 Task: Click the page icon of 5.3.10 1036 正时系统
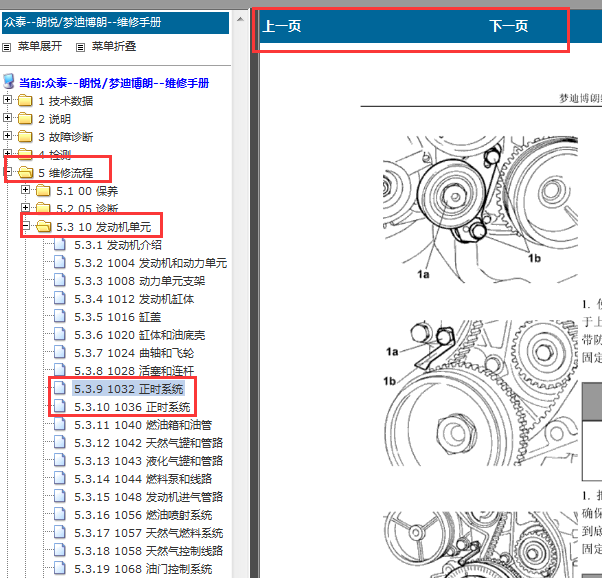[60, 406]
